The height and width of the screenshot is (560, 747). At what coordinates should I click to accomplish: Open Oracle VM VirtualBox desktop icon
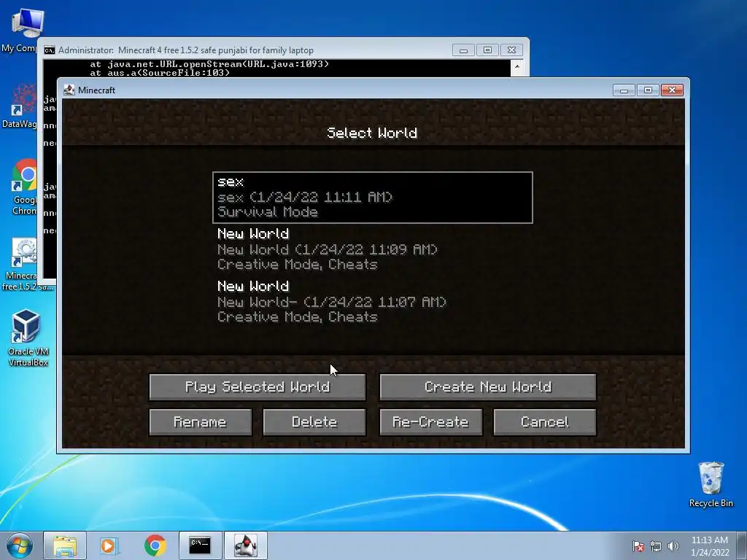pos(28,338)
